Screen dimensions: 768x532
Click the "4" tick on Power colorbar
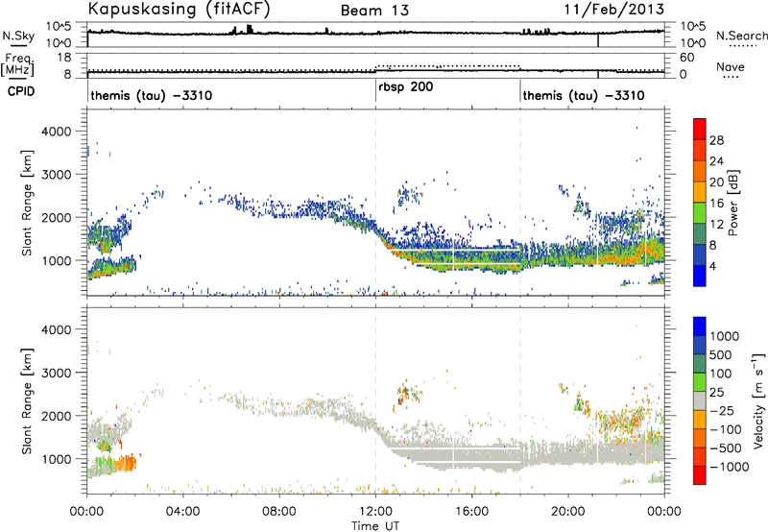point(713,266)
